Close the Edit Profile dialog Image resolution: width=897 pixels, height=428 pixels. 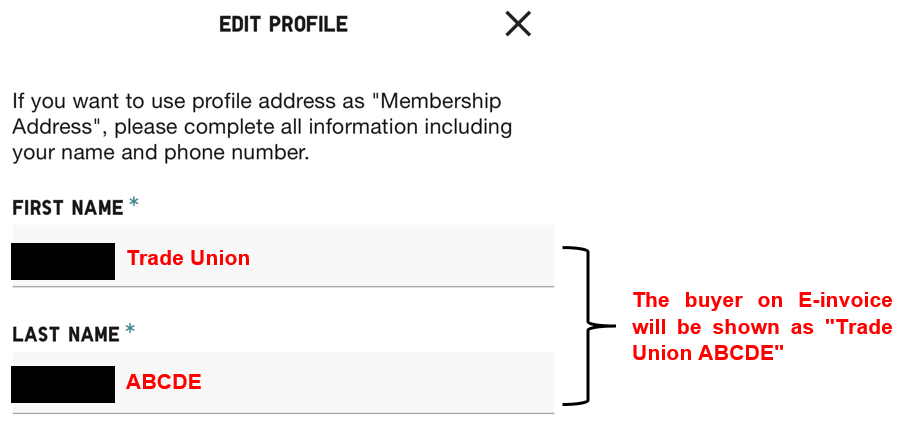click(518, 24)
